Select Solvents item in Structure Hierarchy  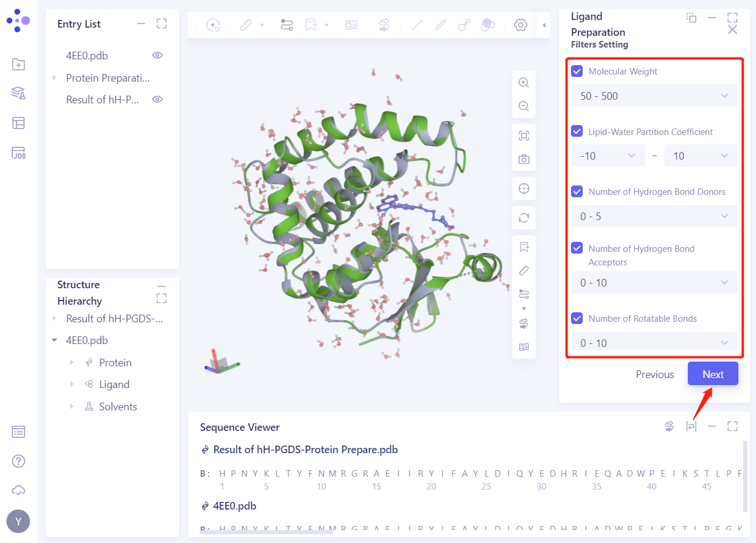tap(117, 407)
